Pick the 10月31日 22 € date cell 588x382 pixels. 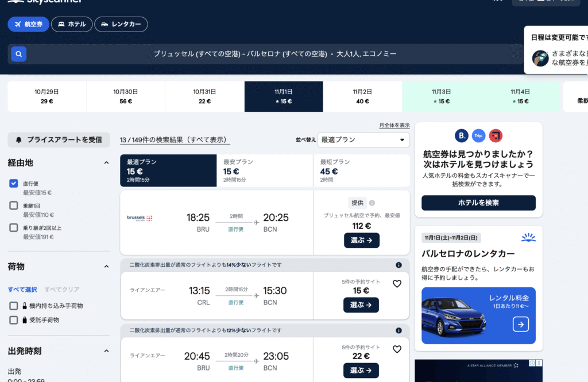pos(204,96)
